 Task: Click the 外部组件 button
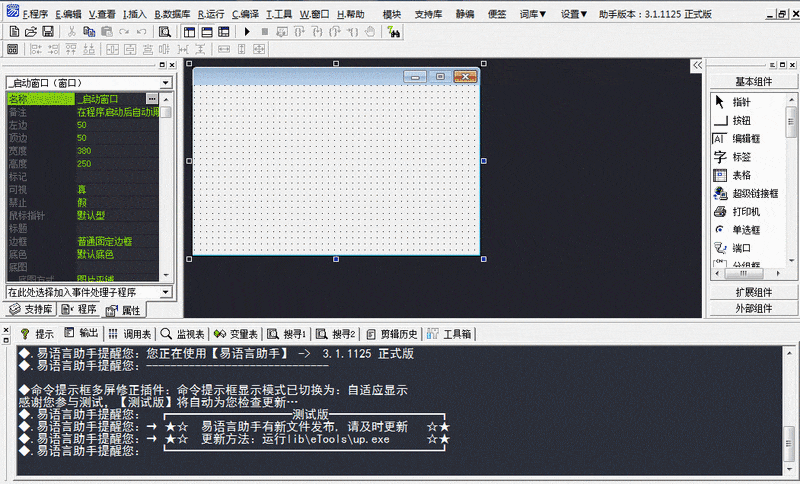pyautogui.click(x=753, y=309)
